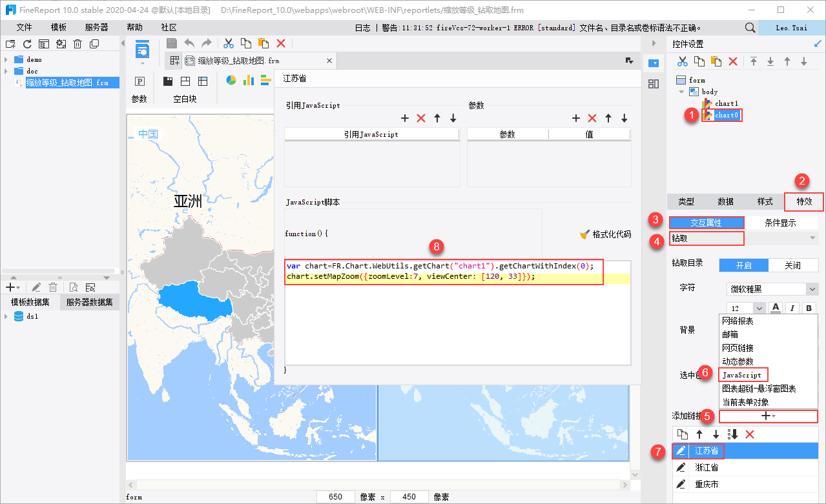Select the 重庆市 hyperlink row

(x=745, y=484)
